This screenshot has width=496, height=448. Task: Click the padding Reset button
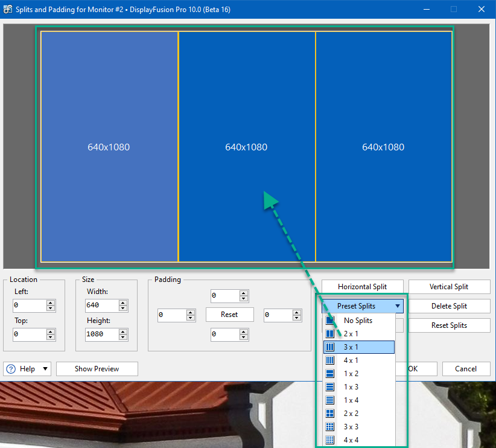(230, 315)
